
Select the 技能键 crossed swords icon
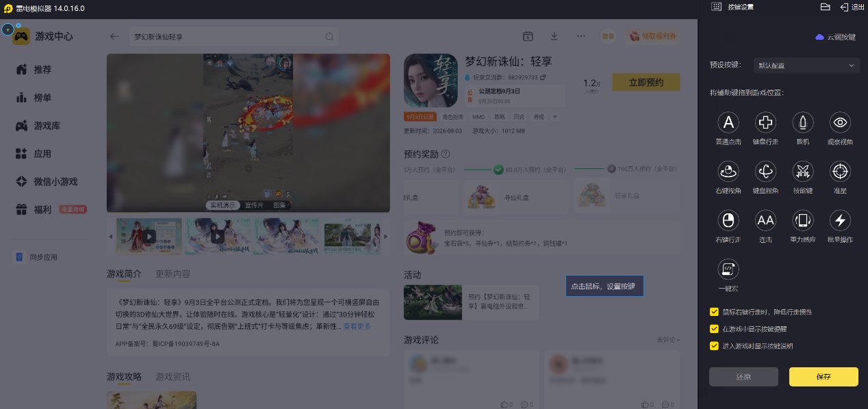pos(803,172)
